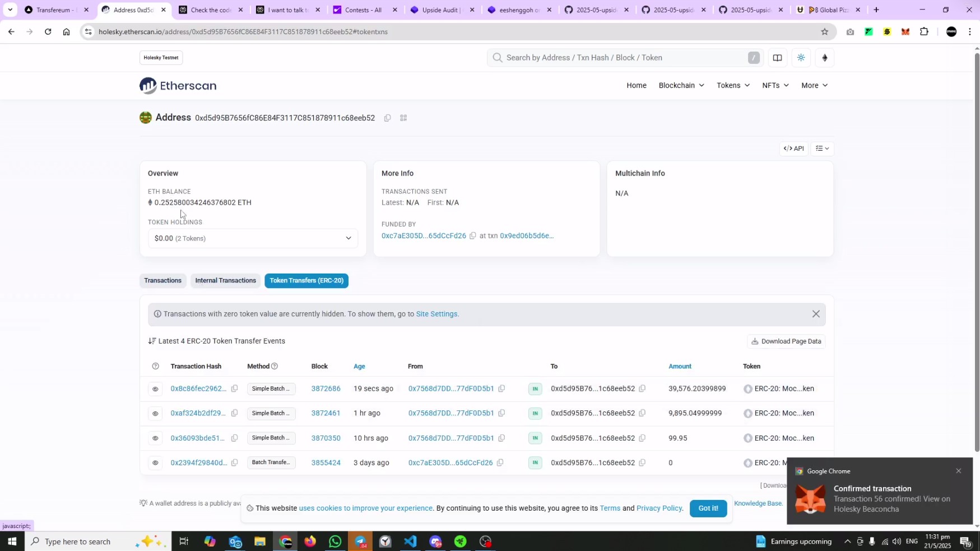The image size is (980, 551).
Task: Switch to the Internal Transactions tab
Action: [225, 281]
